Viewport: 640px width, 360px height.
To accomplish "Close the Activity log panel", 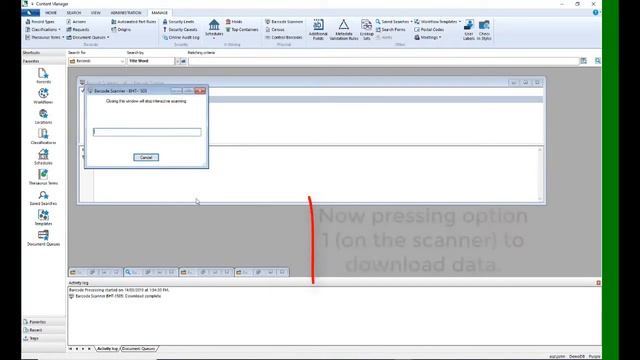I will pyautogui.click(x=598, y=283).
